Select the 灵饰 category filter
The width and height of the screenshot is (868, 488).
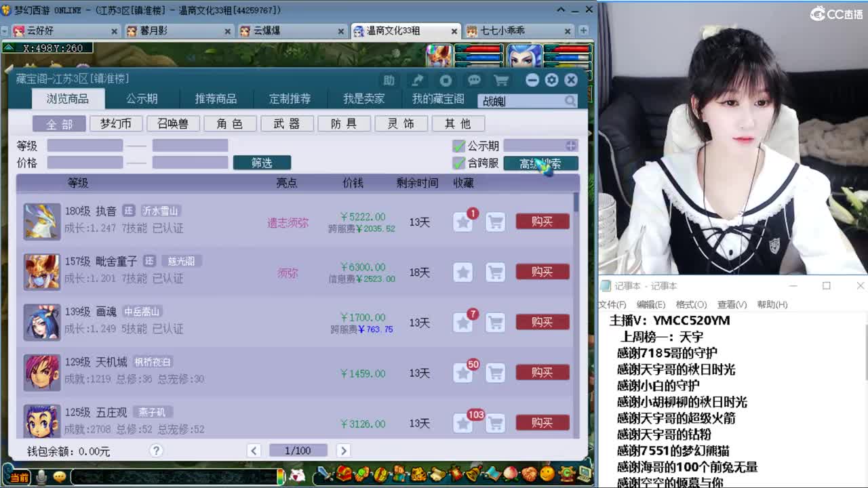pyautogui.click(x=401, y=124)
